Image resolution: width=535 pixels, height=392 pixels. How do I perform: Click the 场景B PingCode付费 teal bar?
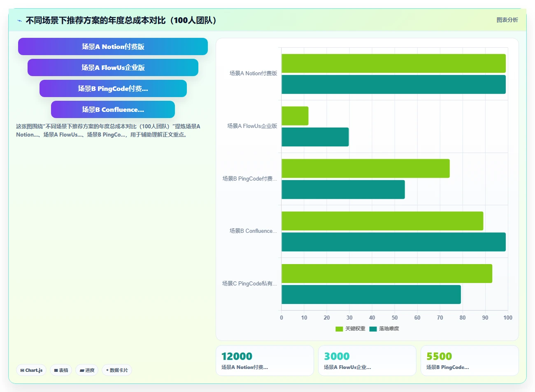coord(343,190)
